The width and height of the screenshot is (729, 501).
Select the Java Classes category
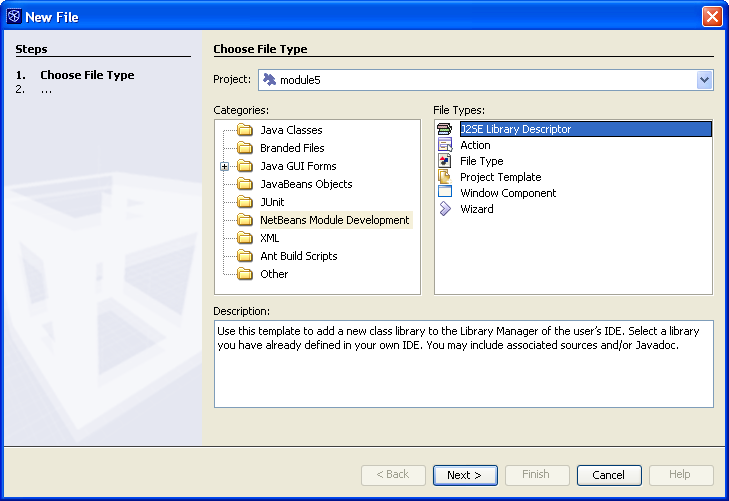coord(291,130)
